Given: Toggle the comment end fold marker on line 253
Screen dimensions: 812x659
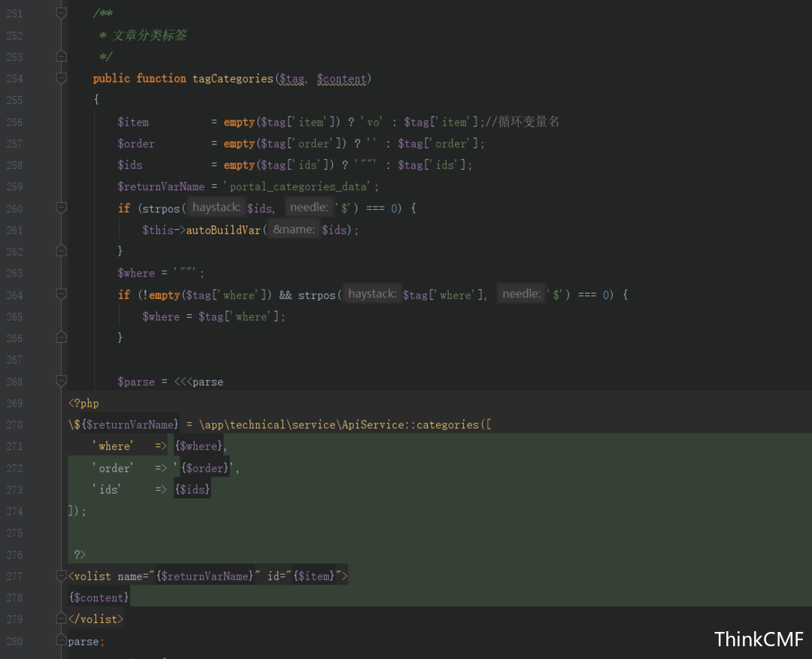Looking at the screenshot, I should [x=61, y=56].
